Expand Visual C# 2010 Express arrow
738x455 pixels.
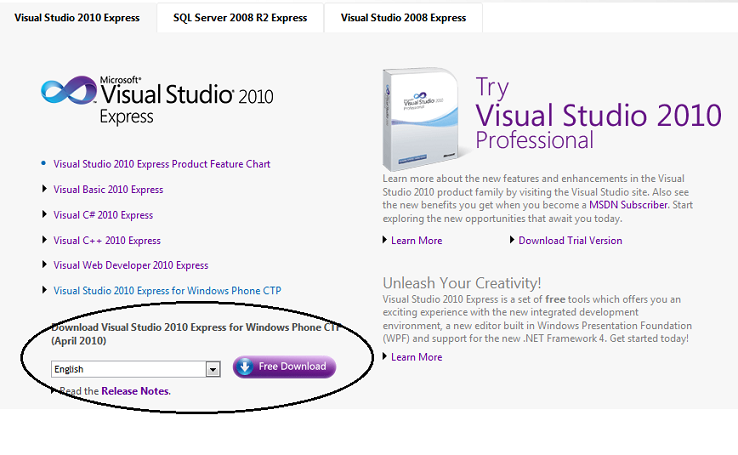(x=44, y=214)
